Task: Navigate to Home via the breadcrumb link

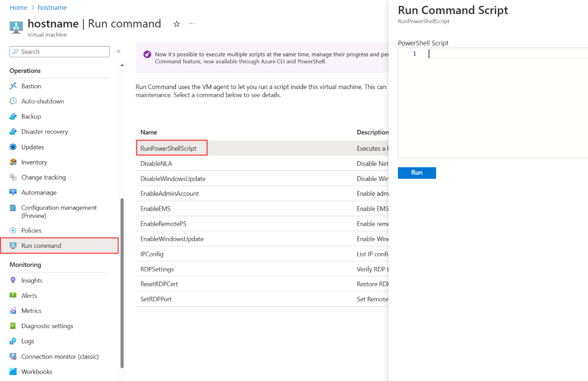Action: [x=18, y=7]
